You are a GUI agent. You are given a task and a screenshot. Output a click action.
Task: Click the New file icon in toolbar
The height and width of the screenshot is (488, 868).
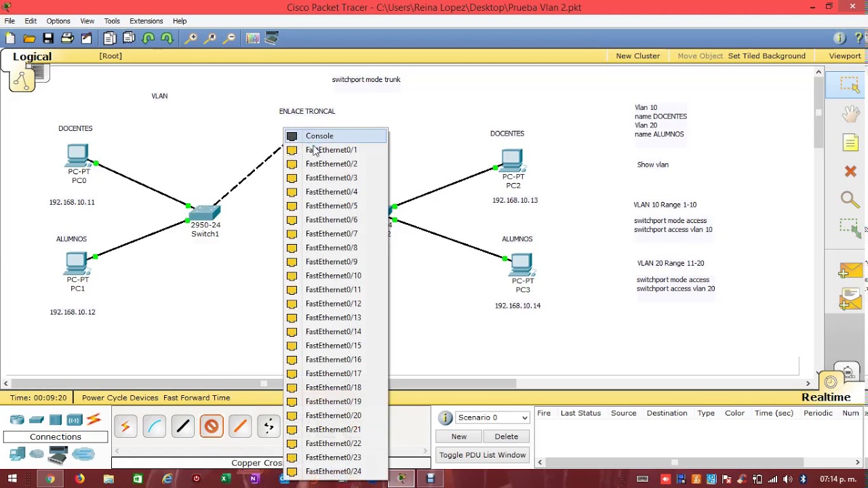(10, 39)
